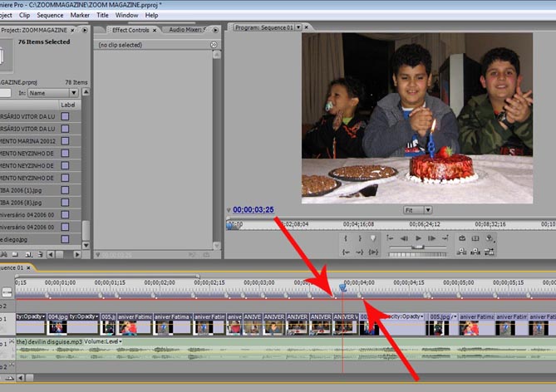This screenshot has width=556, height=392.
Task: Click the Step Back frame button
Action: tap(403, 238)
